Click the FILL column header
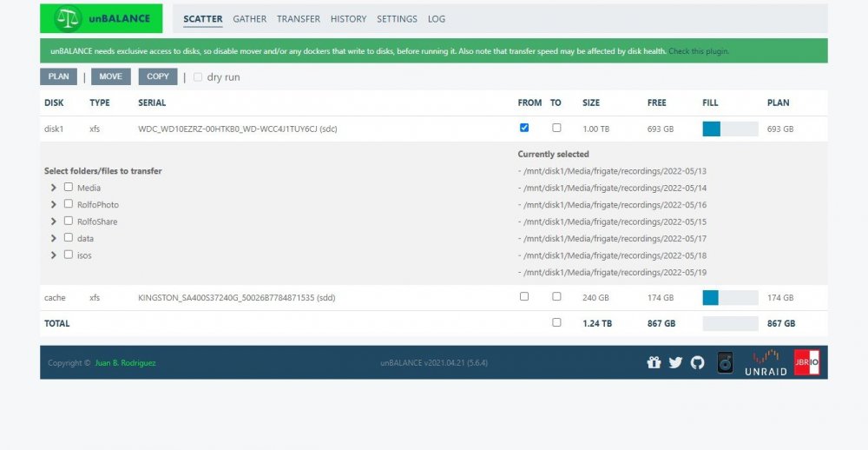Image resolution: width=868 pixels, height=450 pixels. click(710, 103)
